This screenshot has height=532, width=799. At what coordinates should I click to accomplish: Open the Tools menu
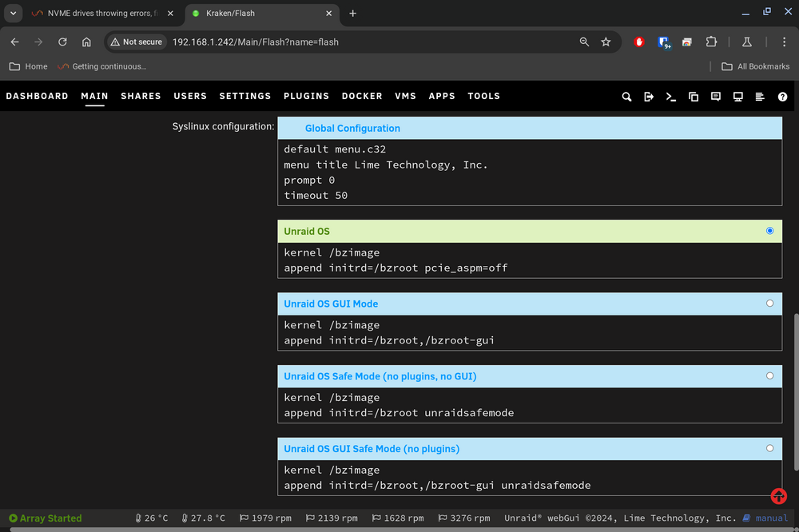483,96
